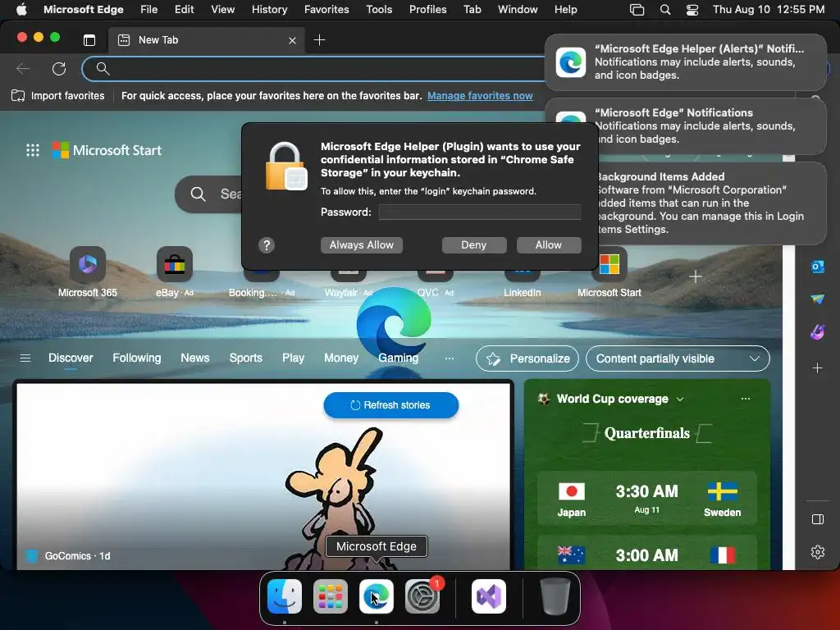Open a new tab with plus button
Image resolution: width=840 pixels, height=630 pixels.
click(x=319, y=39)
